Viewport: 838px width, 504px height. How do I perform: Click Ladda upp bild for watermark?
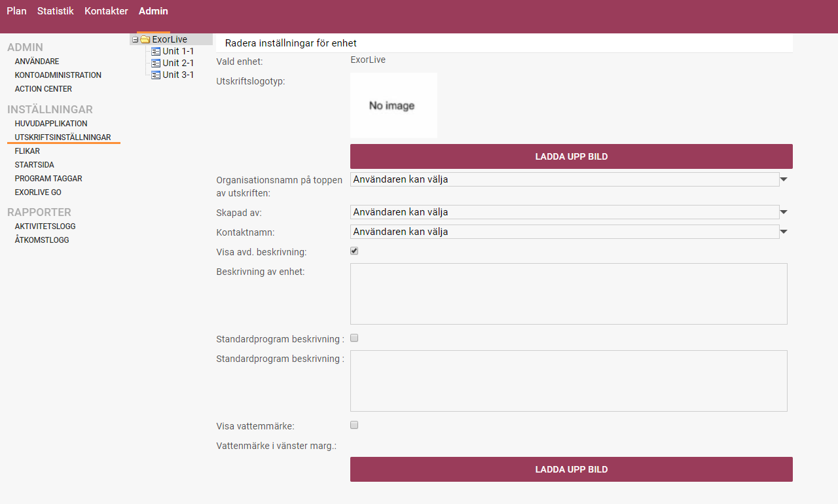point(572,469)
